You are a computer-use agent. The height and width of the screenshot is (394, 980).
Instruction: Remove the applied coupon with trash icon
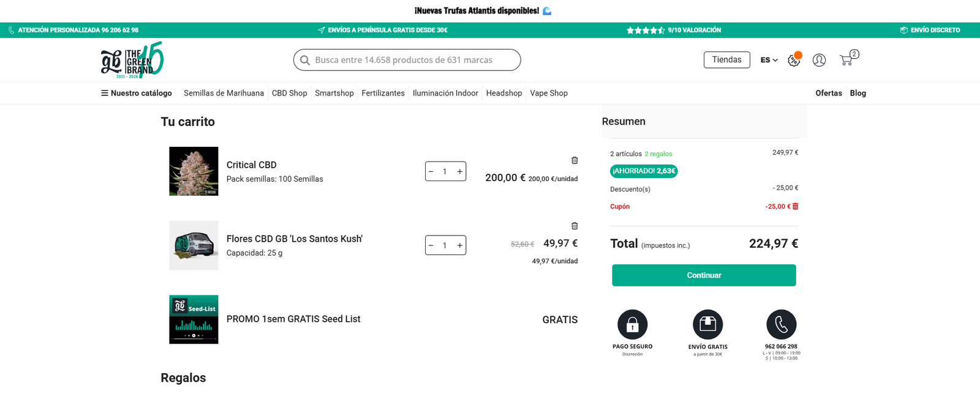tap(796, 207)
